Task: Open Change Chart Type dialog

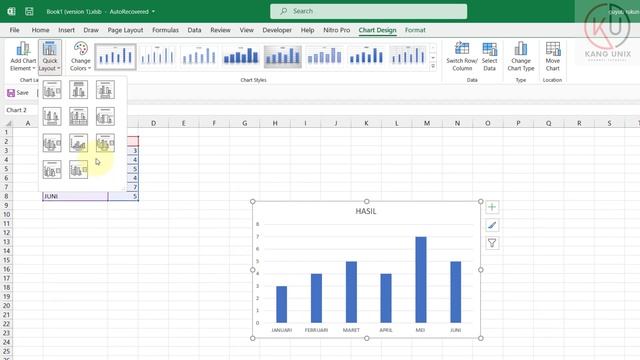Action: pos(520,56)
